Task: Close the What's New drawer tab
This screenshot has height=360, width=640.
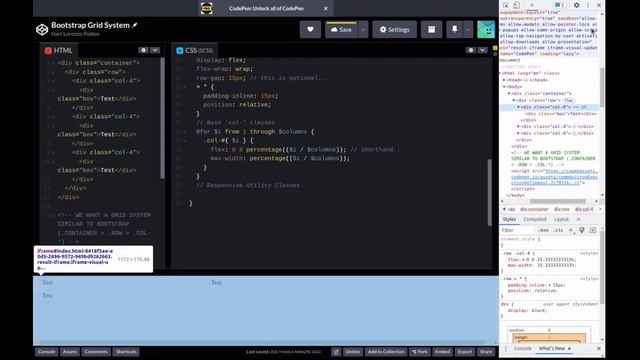Action: pos(569,349)
